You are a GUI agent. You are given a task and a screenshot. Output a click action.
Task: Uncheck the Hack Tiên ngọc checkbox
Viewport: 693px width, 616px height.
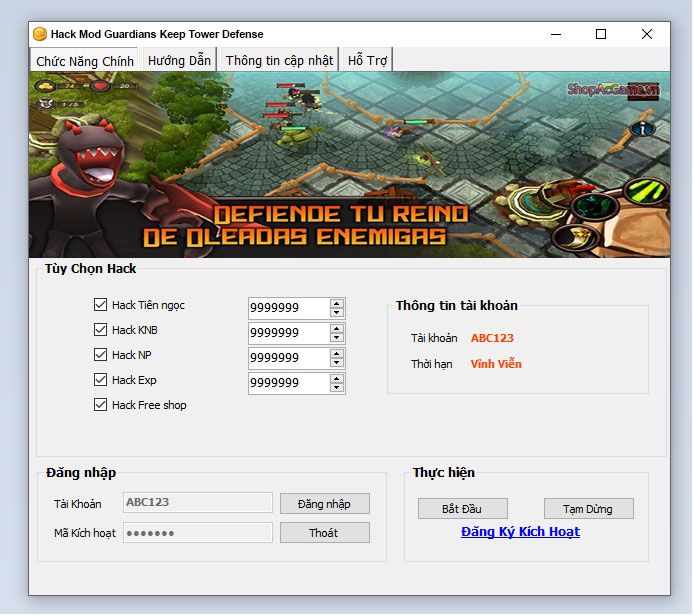pos(100,304)
